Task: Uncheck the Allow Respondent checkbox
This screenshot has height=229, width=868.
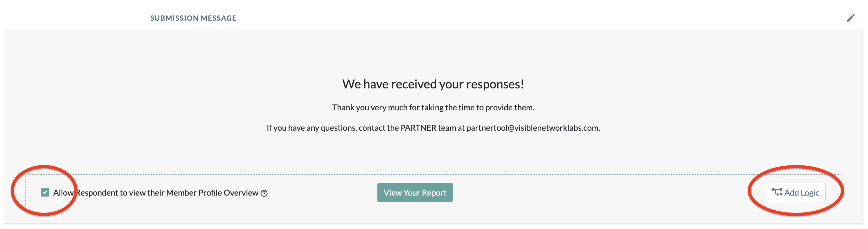Action: coord(45,192)
